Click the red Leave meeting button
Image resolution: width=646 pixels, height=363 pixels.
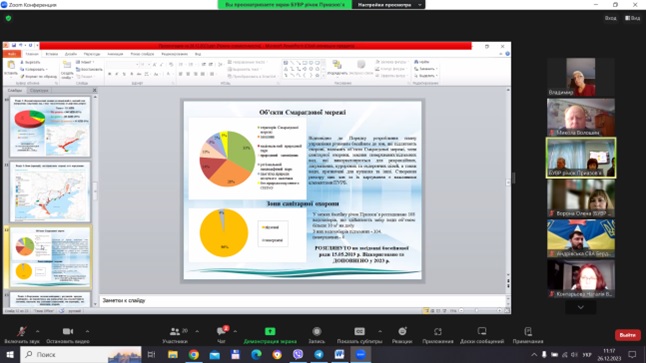[627, 335]
